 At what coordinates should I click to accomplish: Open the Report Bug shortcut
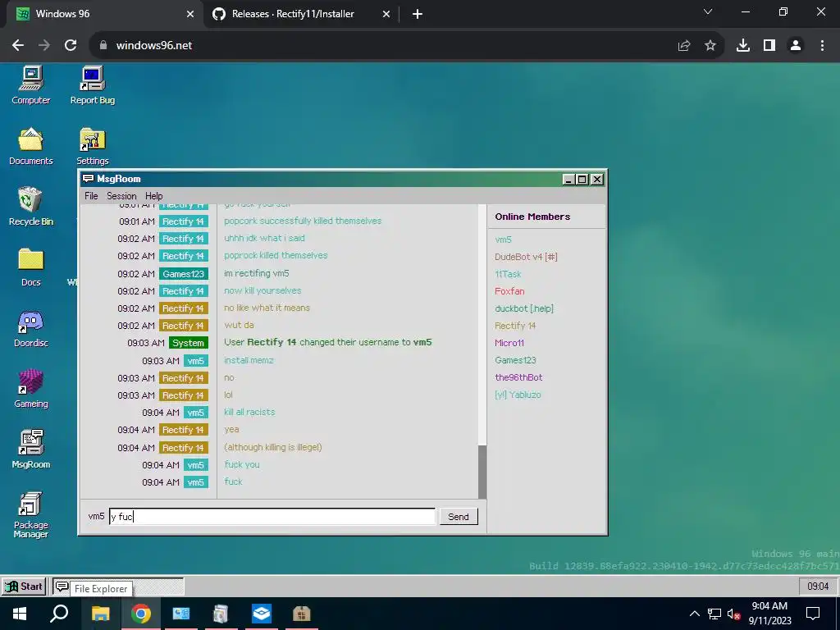point(92,85)
